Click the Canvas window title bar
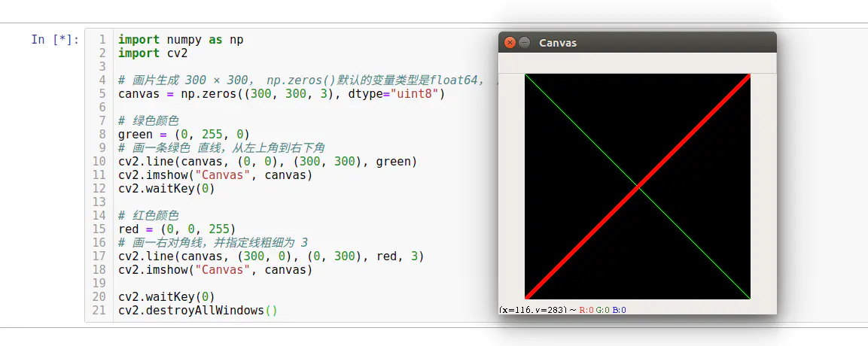868x346 pixels. click(x=637, y=43)
